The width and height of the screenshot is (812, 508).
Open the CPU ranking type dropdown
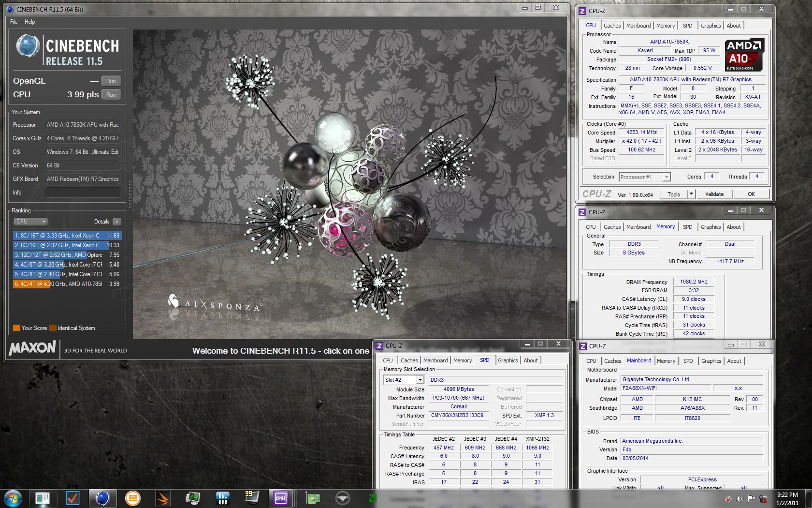click(x=30, y=222)
